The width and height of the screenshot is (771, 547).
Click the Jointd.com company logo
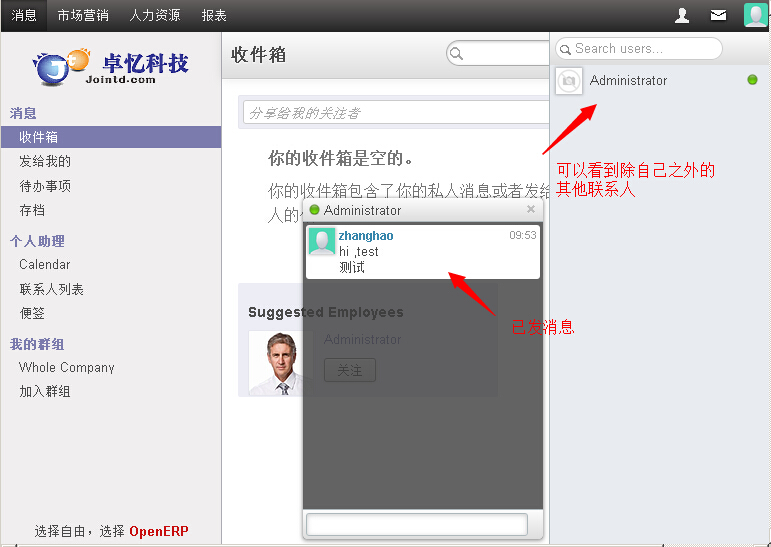point(110,66)
